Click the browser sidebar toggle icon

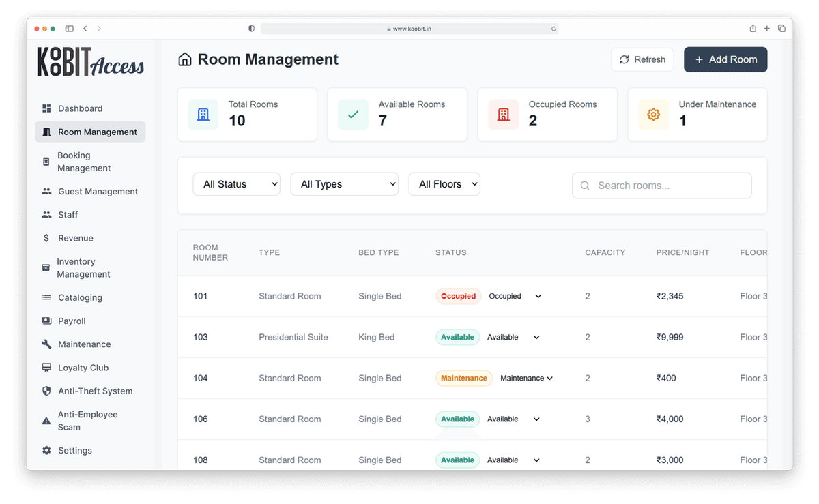tap(69, 29)
